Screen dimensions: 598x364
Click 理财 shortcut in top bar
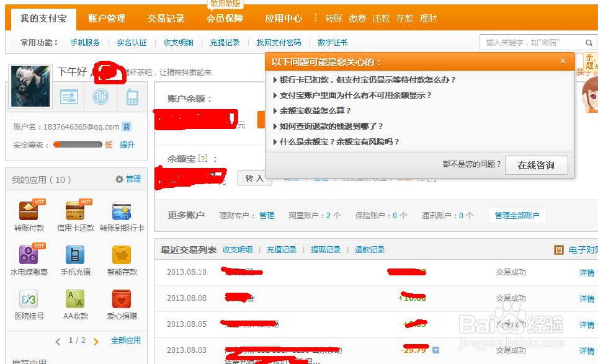[428, 19]
